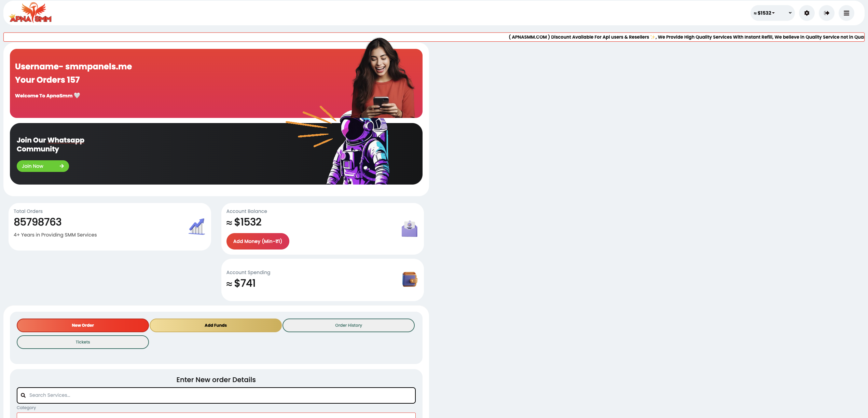Click the scrolling announcement banner

tap(434, 37)
